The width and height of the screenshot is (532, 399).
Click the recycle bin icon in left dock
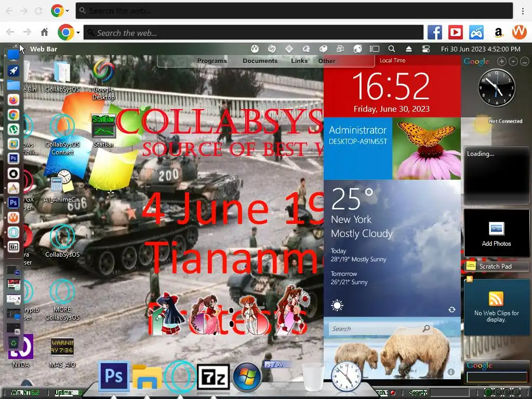pyautogui.click(x=13, y=343)
